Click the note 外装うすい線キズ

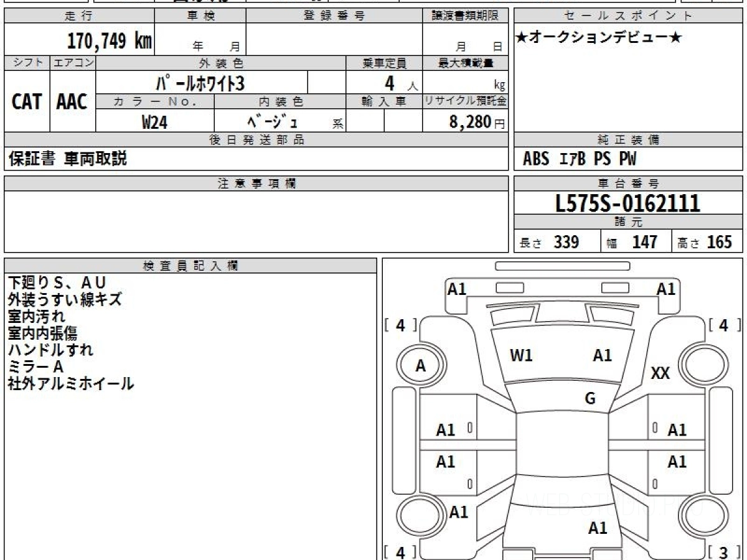click(65, 299)
